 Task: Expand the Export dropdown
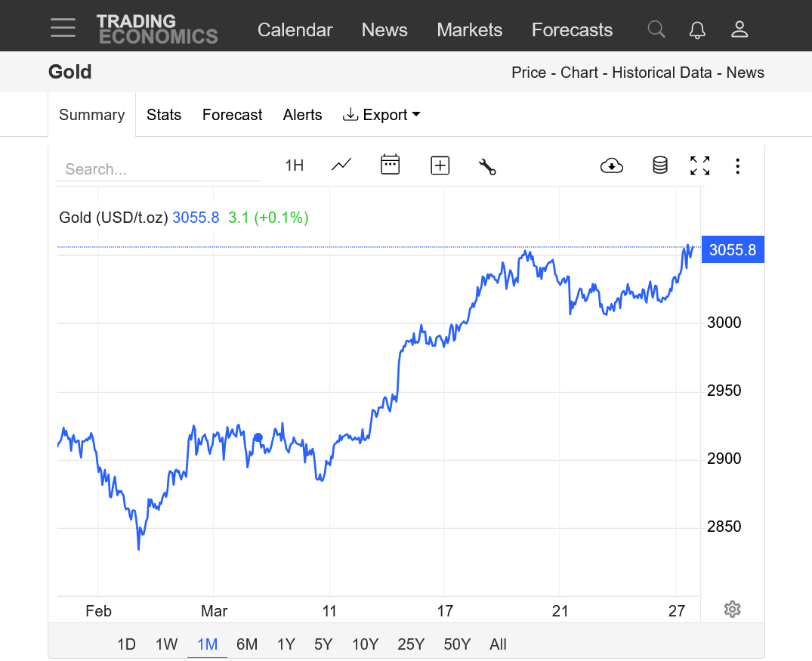tap(381, 115)
